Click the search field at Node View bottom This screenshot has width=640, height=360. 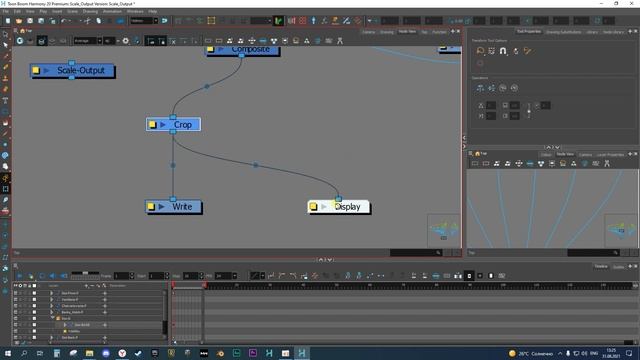pos(416,253)
